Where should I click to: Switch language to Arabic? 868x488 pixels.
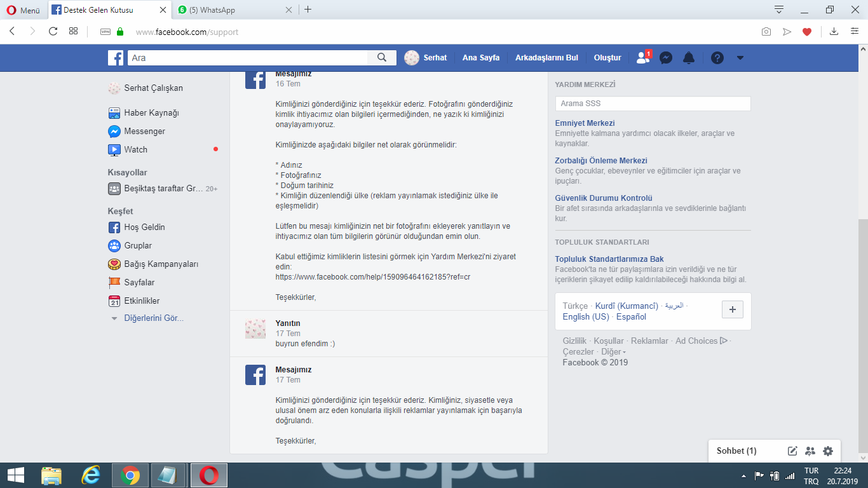(674, 306)
